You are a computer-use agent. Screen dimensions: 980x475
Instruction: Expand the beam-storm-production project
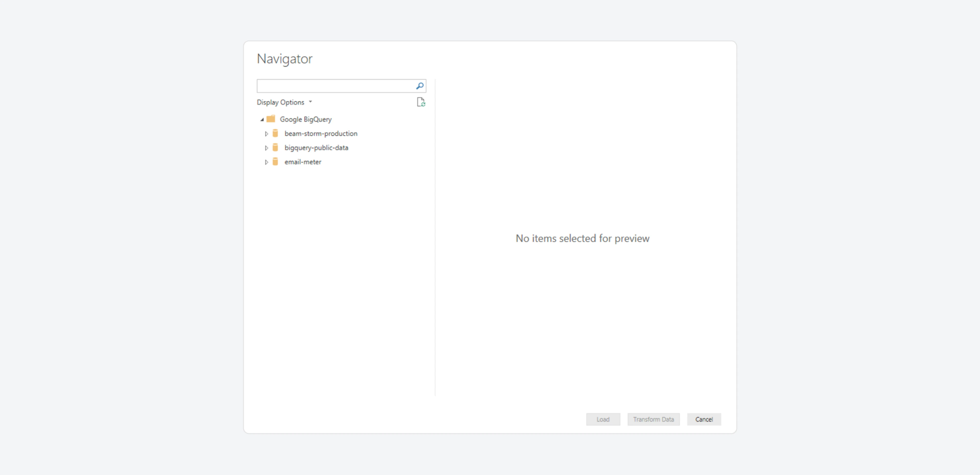coord(266,134)
